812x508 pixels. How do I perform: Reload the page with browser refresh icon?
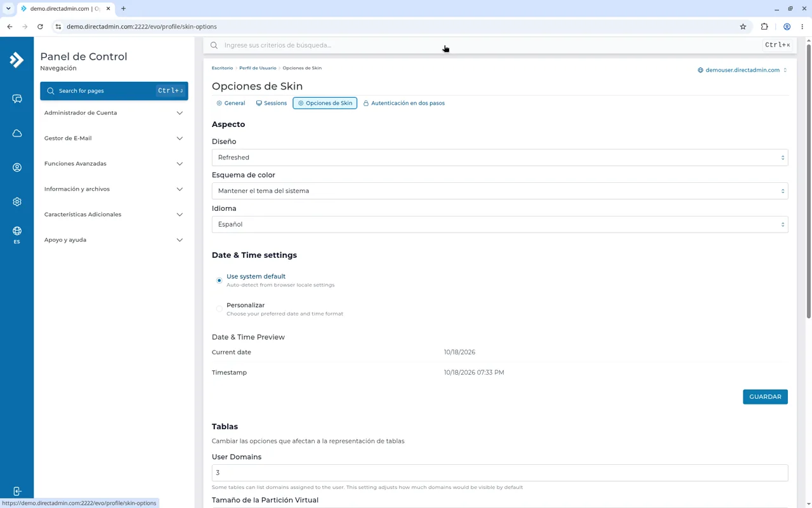click(40, 27)
